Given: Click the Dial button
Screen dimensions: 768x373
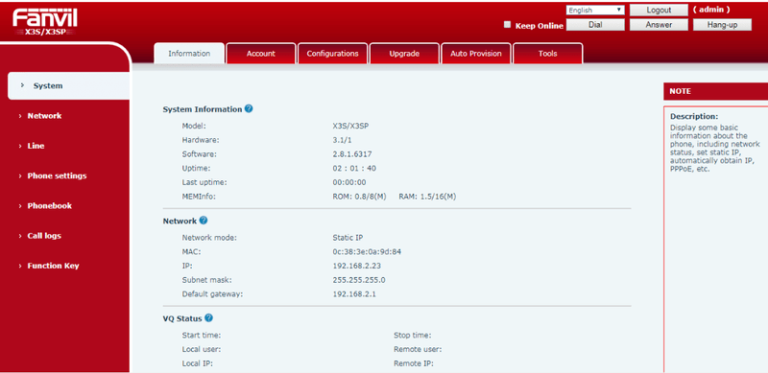Looking at the screenshot, I should 595,25.
